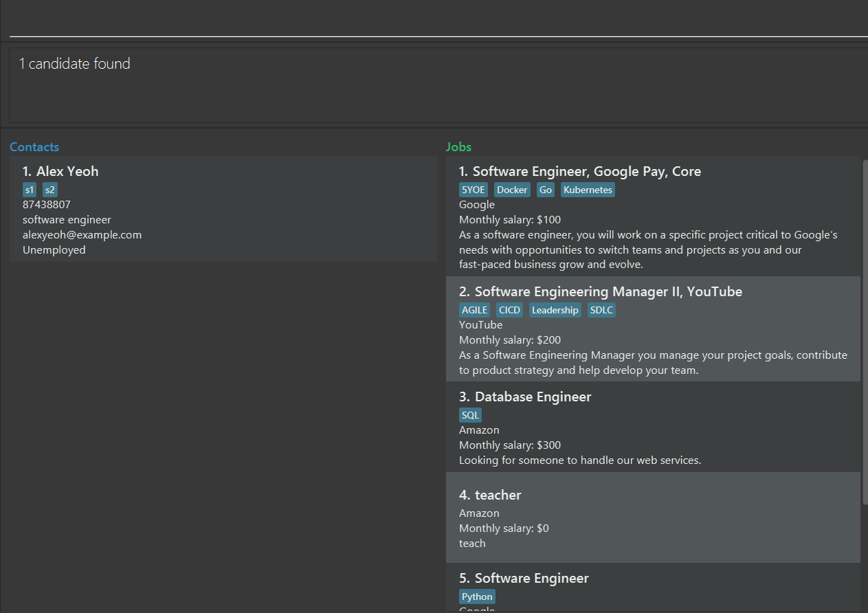Screen dimensions: 868x613
Task: Click the SDLC tag
Action: pyautogui.click(x=601, y=310)
